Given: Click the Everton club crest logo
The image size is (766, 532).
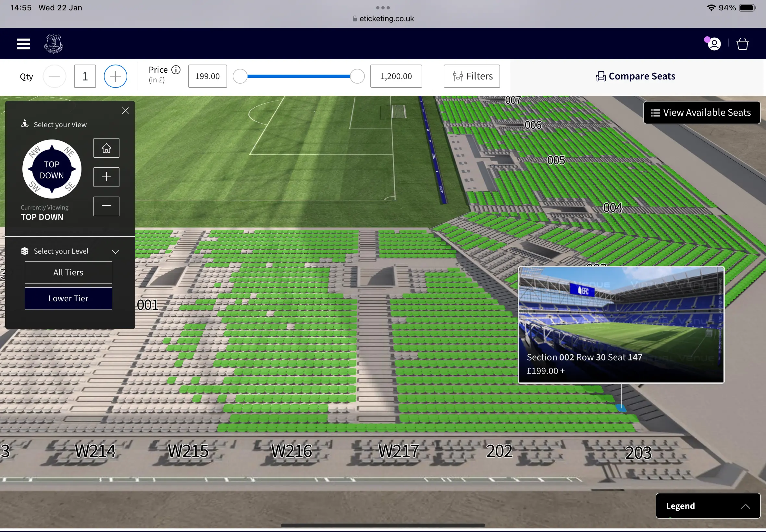Looking at the screenshot, I should click(x=54, y=44).
